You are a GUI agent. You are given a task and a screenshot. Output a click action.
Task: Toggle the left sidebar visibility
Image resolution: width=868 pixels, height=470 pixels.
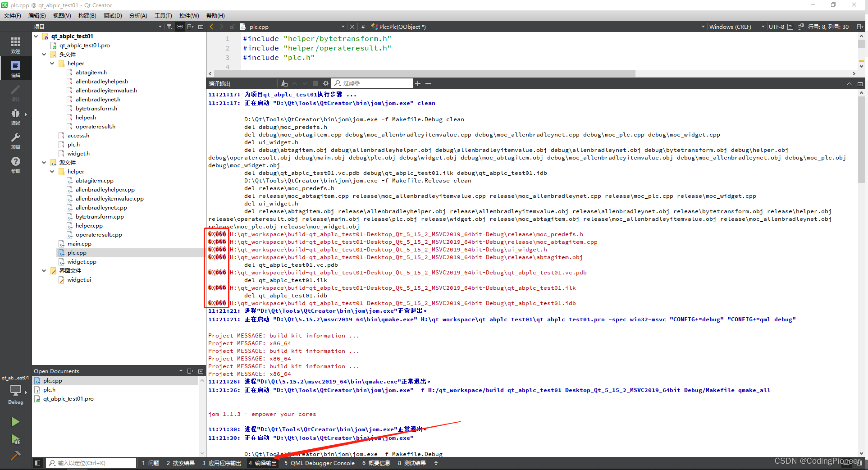pos(38,463)
